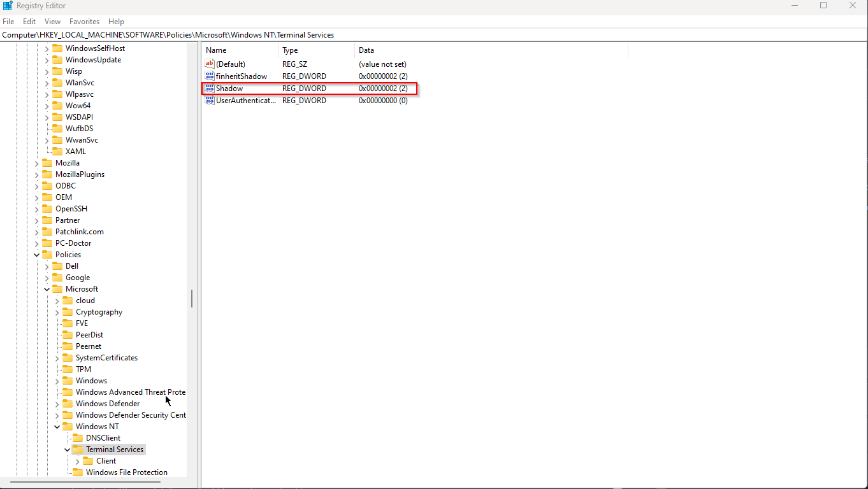Click the tree pane vertical scrollbar thumb
The image size is (868, 489).
(192, 299)
